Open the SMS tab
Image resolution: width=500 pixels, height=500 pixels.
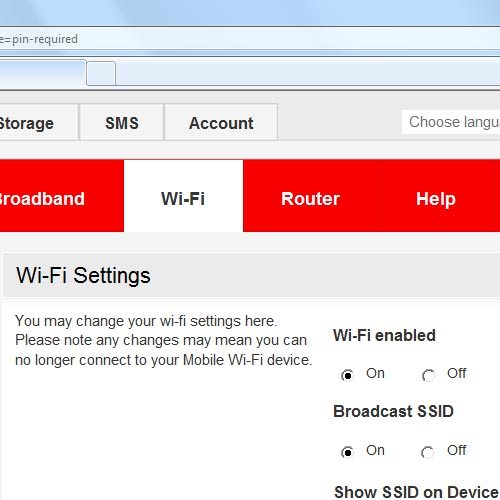122,122
